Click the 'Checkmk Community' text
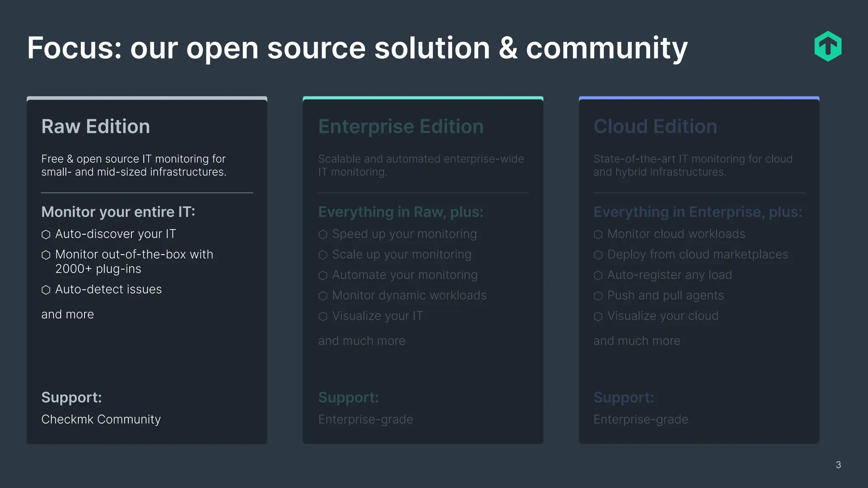The width and height of the screenshot is (868, 488). tap(101, 419)
